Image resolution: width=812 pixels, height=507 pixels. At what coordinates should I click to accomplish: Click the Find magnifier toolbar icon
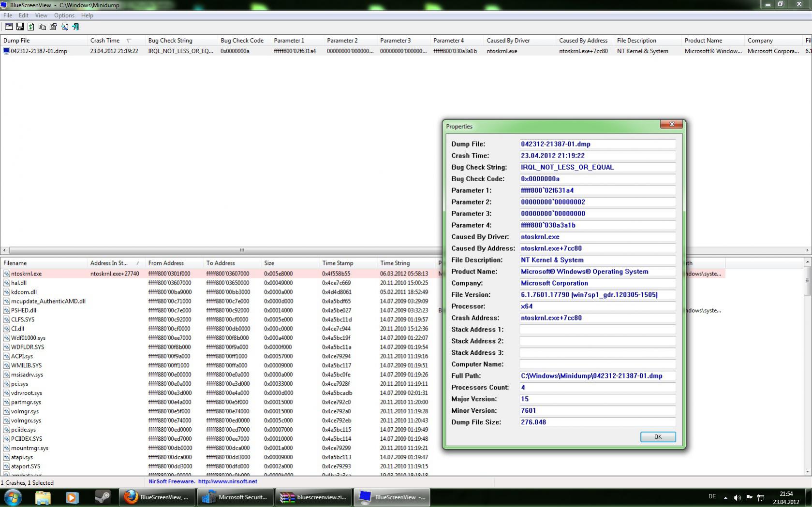pyautogui.click(x=64, y=27)
